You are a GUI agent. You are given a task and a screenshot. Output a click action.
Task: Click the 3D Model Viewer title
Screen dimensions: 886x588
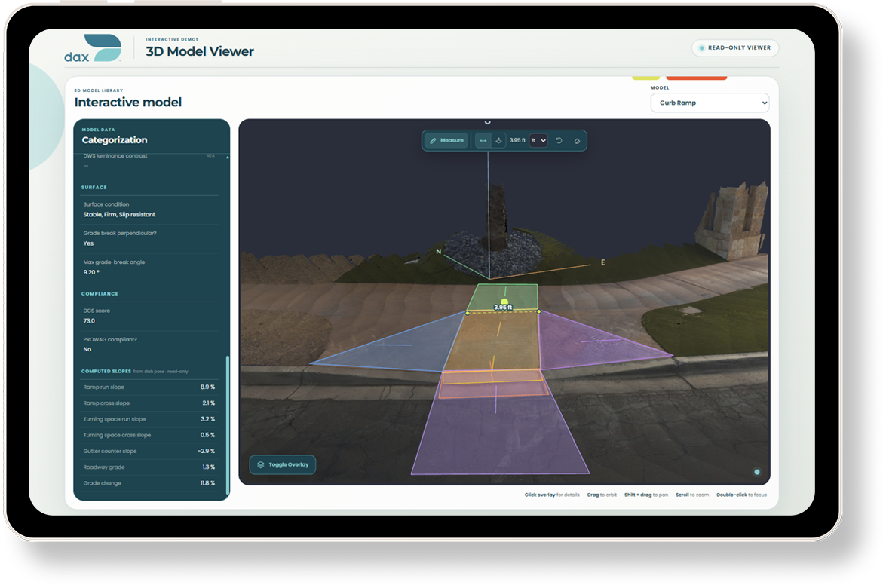200,51
